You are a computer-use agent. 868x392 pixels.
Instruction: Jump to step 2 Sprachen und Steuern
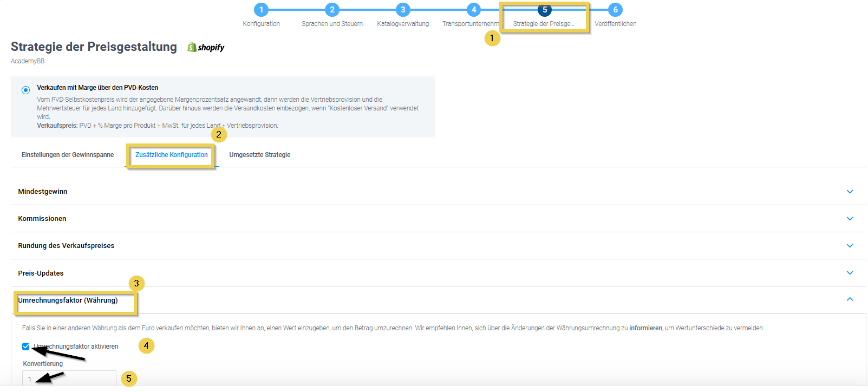[x=332, y=10]
